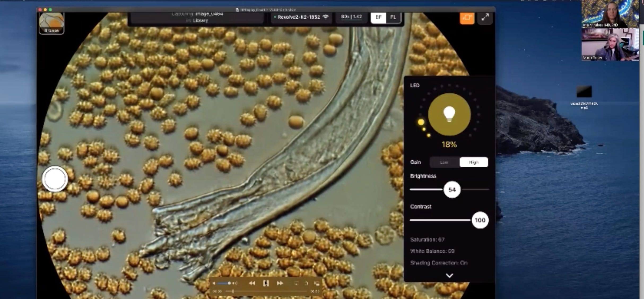644x299 pixels.
Task: Switch to FL fluorescence mode
Action: [x=393, y=17]
